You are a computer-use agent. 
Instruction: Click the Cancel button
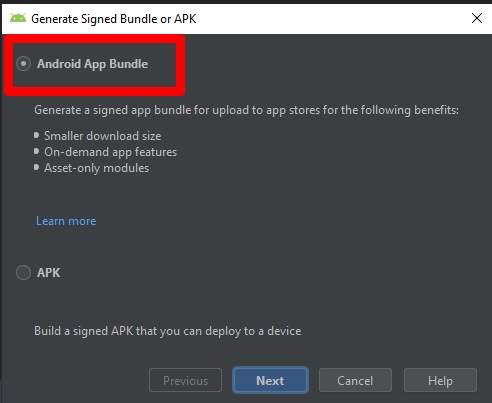tap(355, 380)
